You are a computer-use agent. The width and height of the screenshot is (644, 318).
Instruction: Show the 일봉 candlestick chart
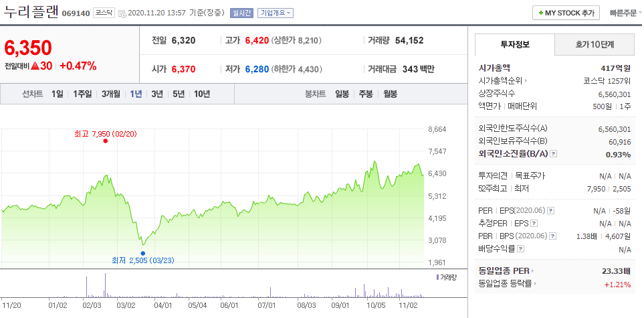pos(342,94)
